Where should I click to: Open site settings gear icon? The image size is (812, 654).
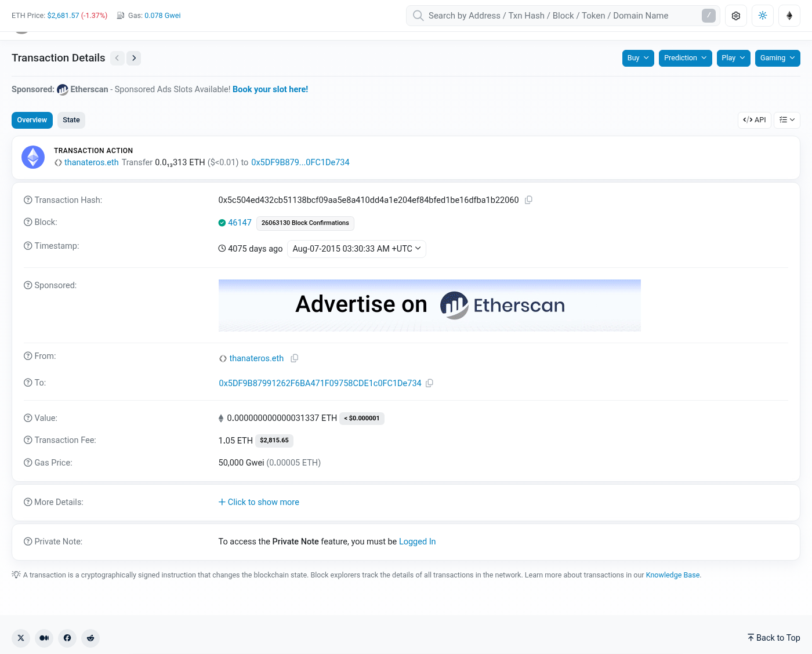[x=736, y=16]
